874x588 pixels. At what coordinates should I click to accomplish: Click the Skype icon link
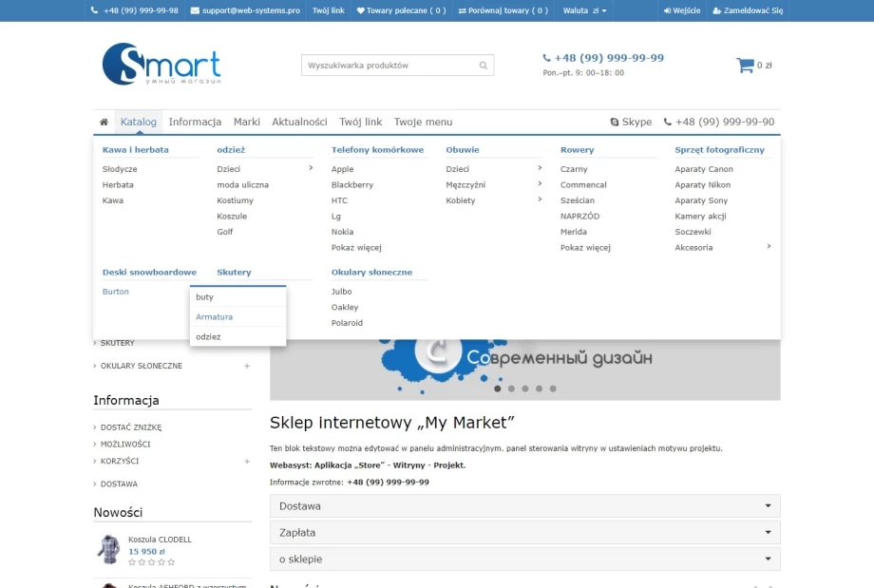pos(615,123)
